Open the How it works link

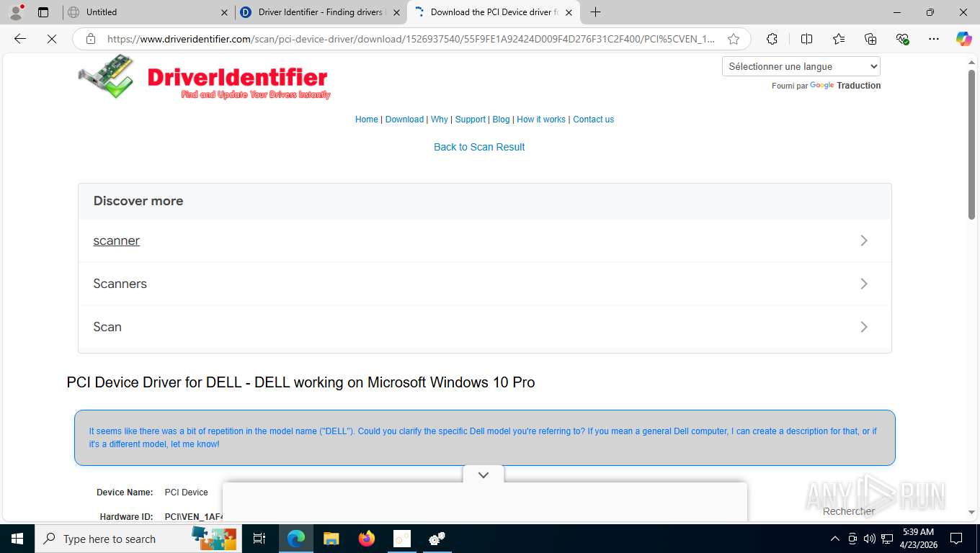541,120
